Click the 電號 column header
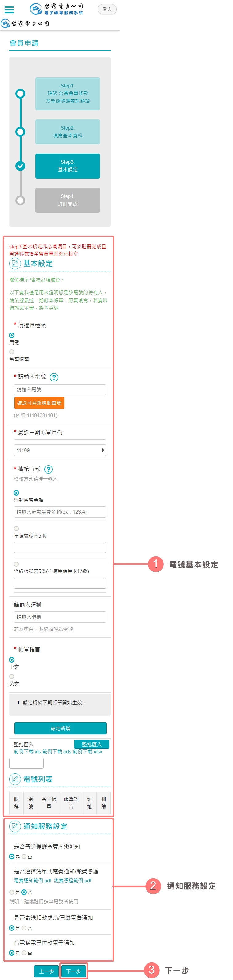This screenshot has height=980, width=233. [x=31, y=803]
